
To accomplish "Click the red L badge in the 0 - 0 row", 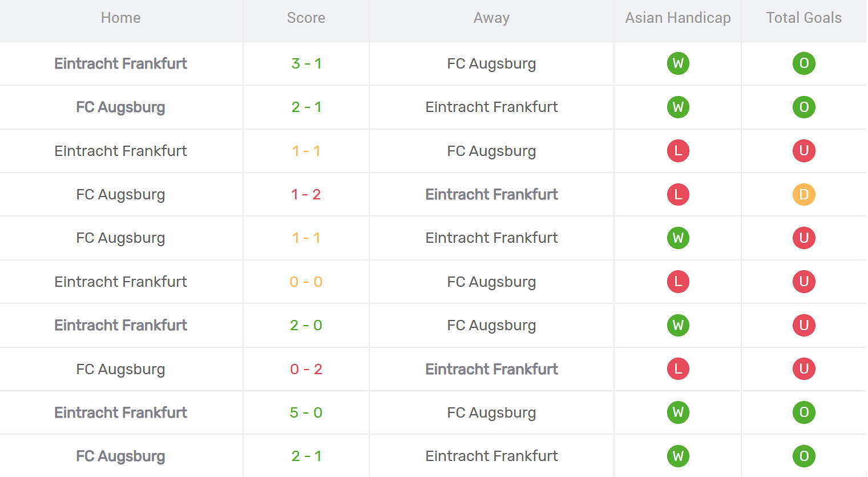I will tap(678, 282).
